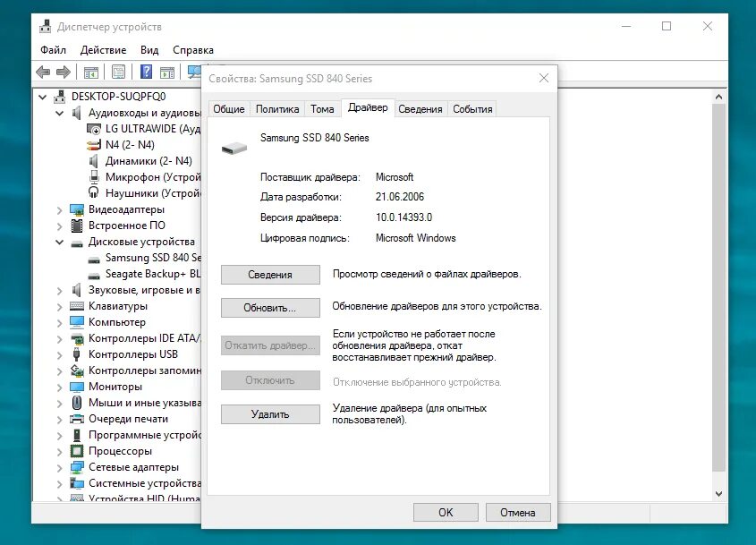Expand the Мониторы category

click(59, 387)
